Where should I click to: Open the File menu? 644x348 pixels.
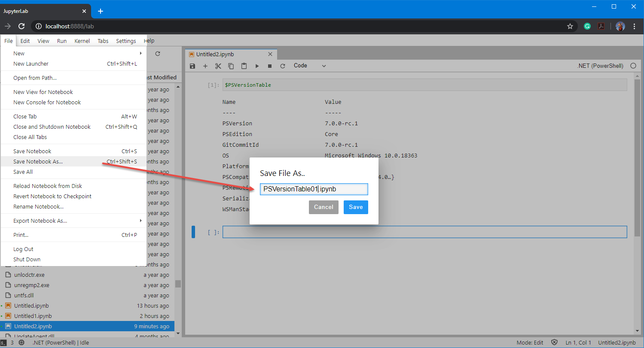pos(9,41)
